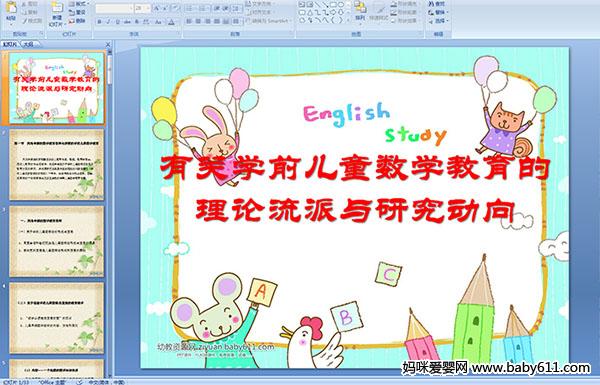Click the Line Spacing icon
600x385 pixels.
click(236, 8)
